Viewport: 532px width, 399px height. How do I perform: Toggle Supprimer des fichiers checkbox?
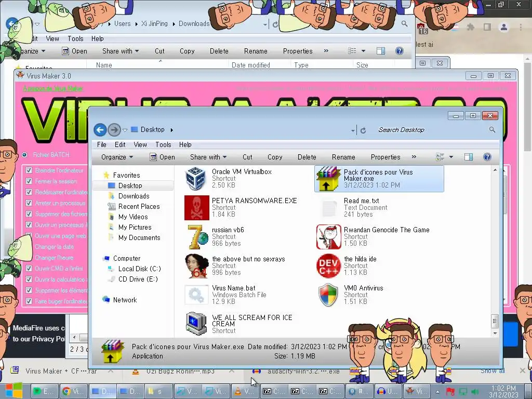(x=29, y=214)
